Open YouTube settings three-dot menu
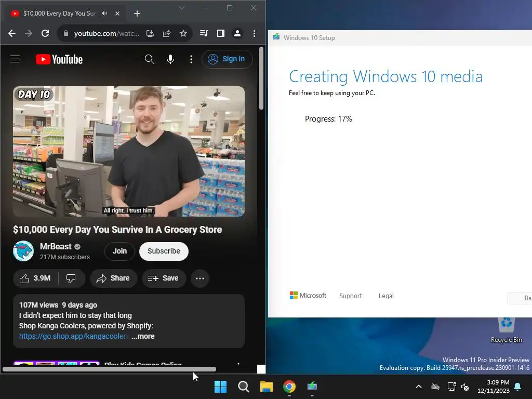 (191, 59)
